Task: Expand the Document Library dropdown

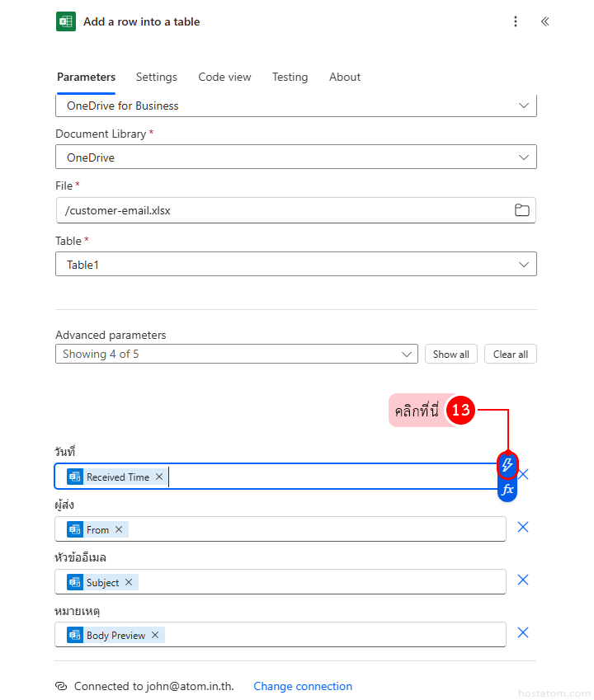Action: pos(523,157)
